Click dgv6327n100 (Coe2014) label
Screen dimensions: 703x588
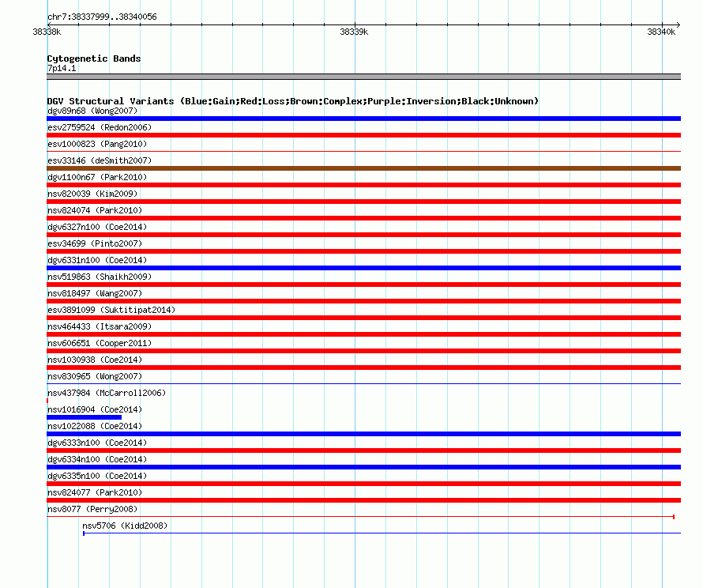pos(97,227)
